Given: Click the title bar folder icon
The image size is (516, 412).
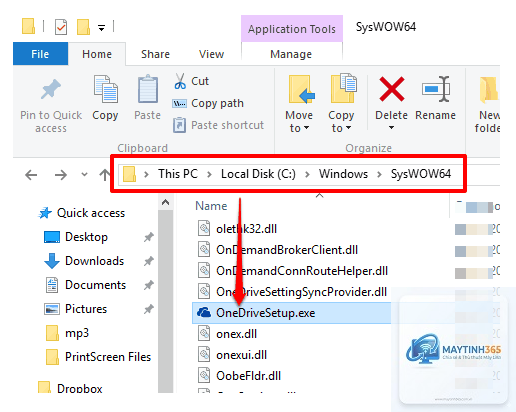Looking at the screenshot, I should click(x=28, y=26).
